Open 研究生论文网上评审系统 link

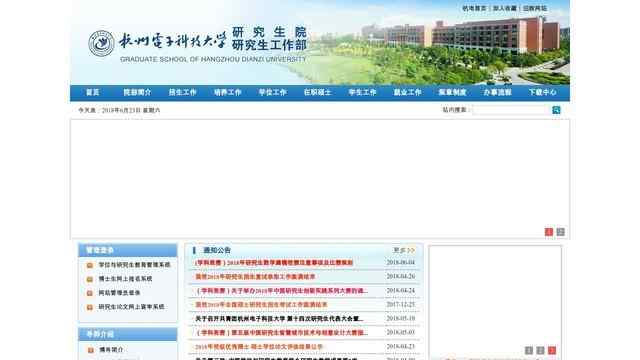(x=131, y=307)
